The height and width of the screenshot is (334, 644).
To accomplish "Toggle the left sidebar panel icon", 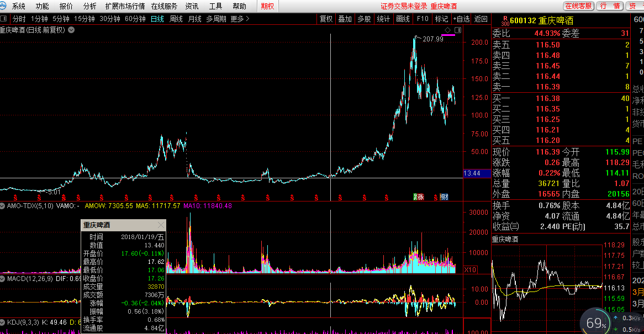I will point(5,19).
